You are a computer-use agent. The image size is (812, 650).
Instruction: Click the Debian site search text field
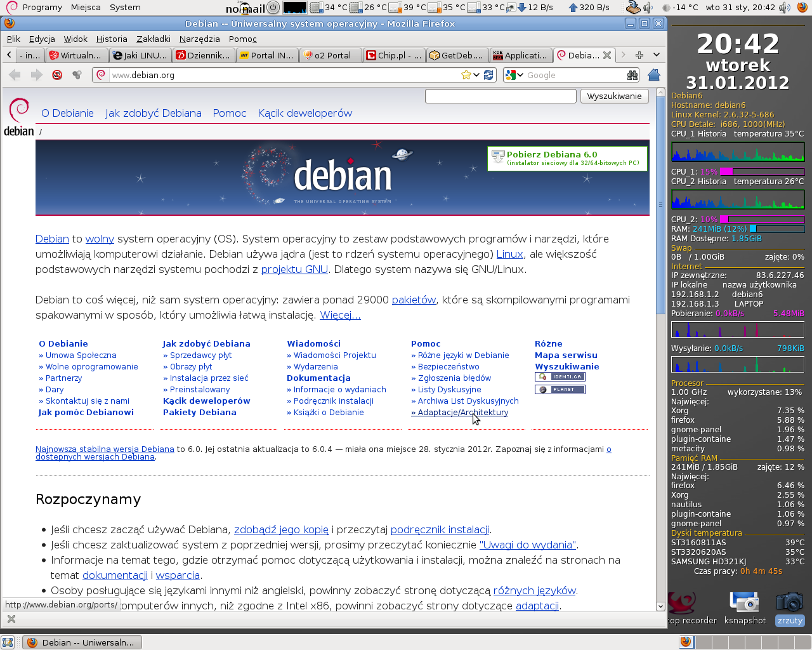click(501, 96)
